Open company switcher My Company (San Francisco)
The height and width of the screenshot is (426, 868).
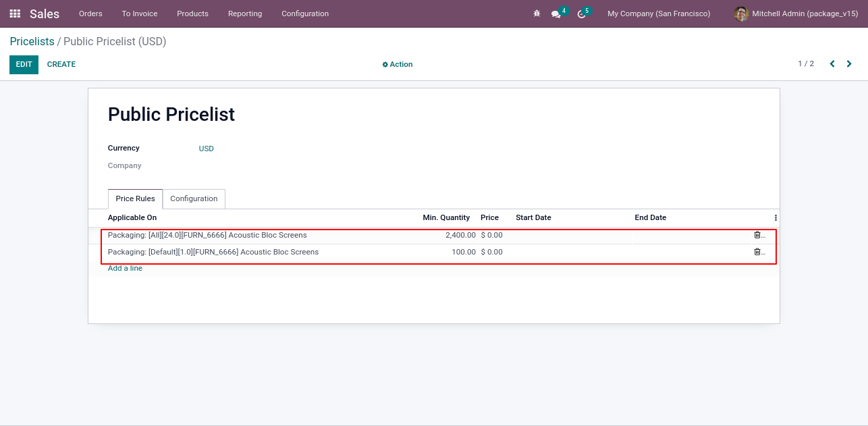tap(659, 14)
